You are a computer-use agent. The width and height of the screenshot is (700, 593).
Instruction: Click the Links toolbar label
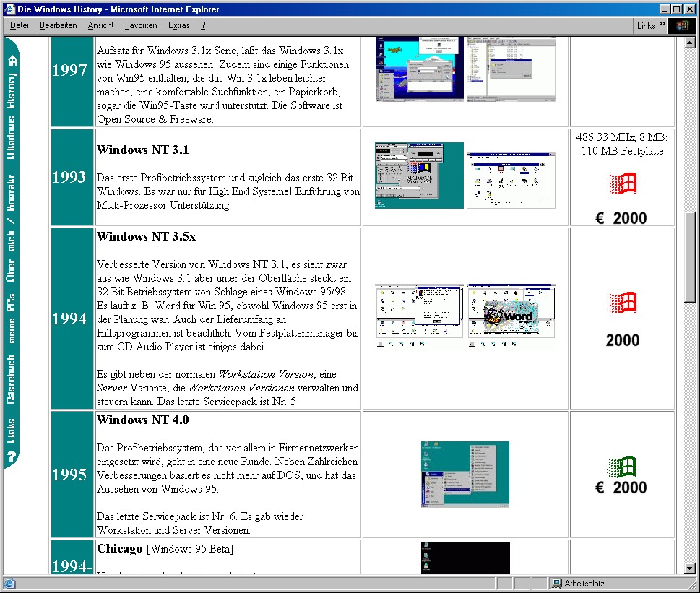click(646, 26)
